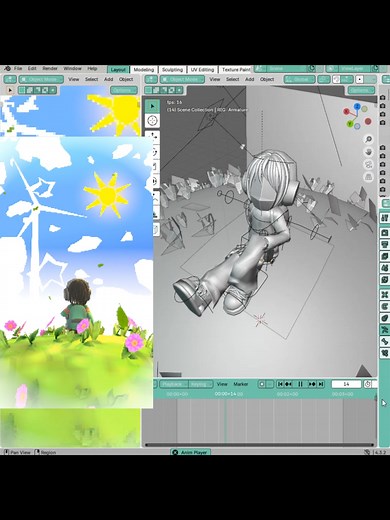Open the Playback popover in timeline
The width and height of the screenshot is (390, 520).
(x=174, y=384)
